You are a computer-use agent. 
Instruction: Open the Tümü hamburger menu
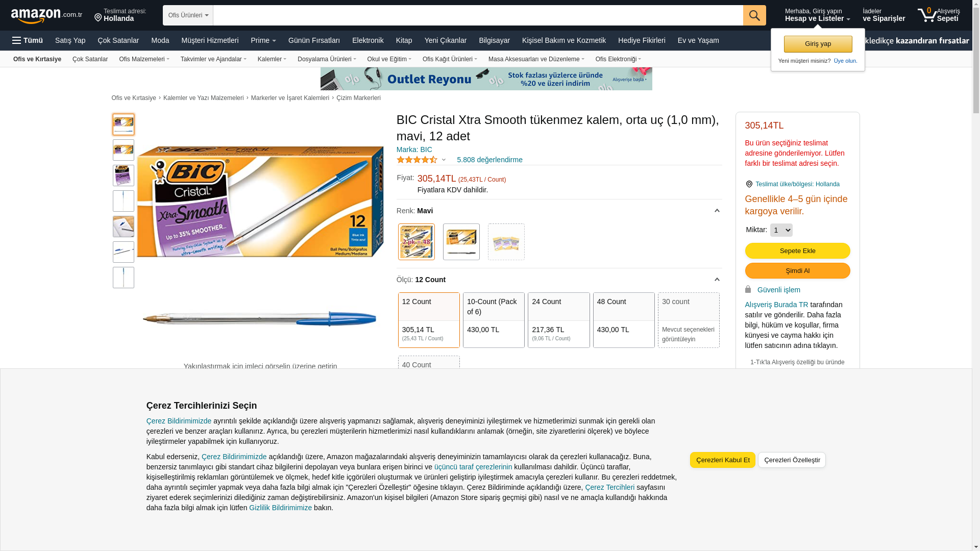28,40
